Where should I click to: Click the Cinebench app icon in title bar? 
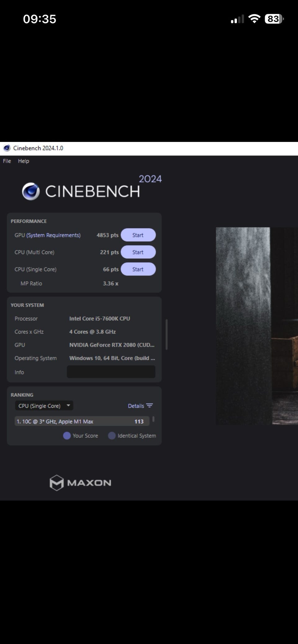(7, 148)
